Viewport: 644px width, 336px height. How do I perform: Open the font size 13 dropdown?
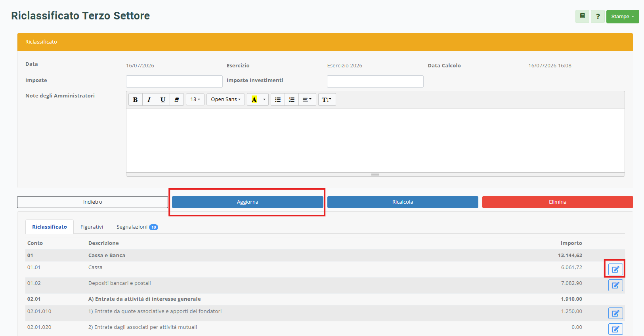[195, 99]
